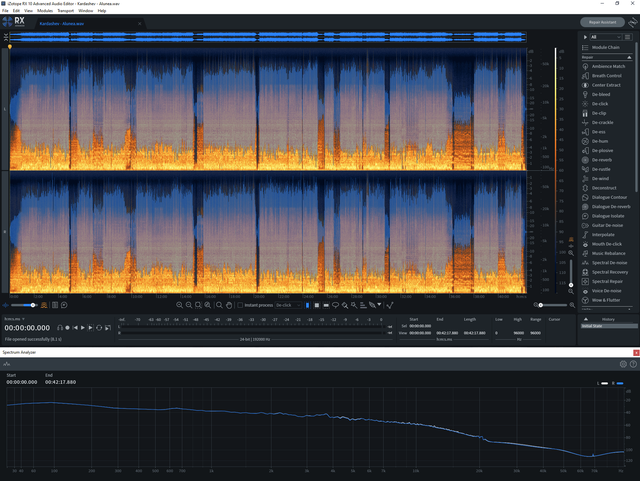Open the De-hum module
Viewport: 640px width, 481px height.
point(595,141)
